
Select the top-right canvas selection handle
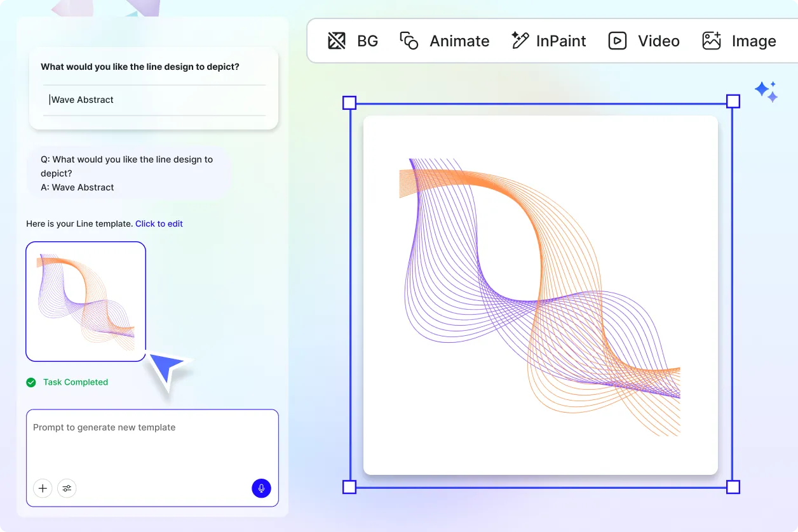[x=733, y=102]
